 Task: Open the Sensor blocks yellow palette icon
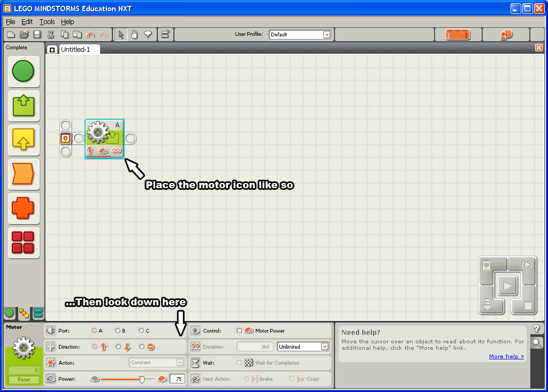pyautogui.click(x=24, y=140)
